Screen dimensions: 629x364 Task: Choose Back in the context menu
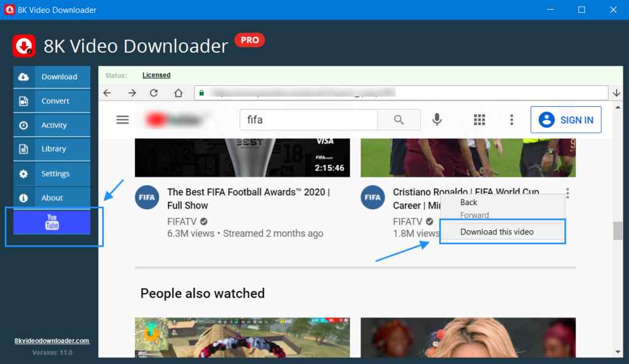tap(469, 202)
